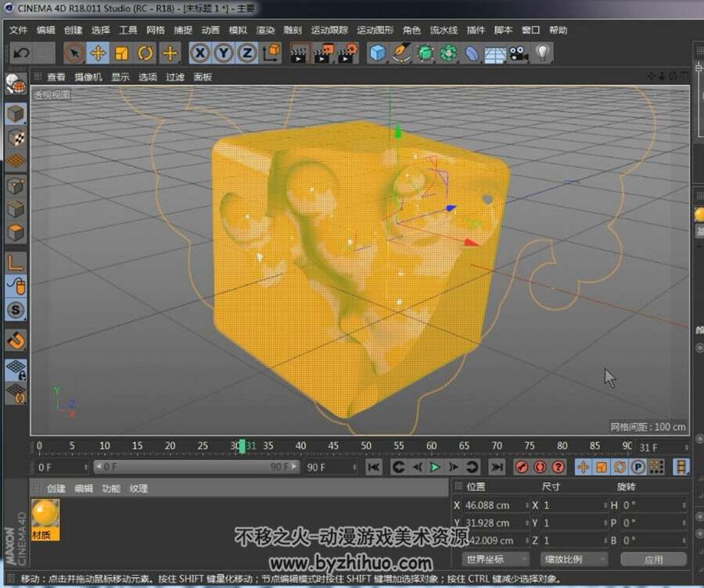Open viewport 摄像机 menu
This screenshot has height=588, width=704.
tap(88, 77)
